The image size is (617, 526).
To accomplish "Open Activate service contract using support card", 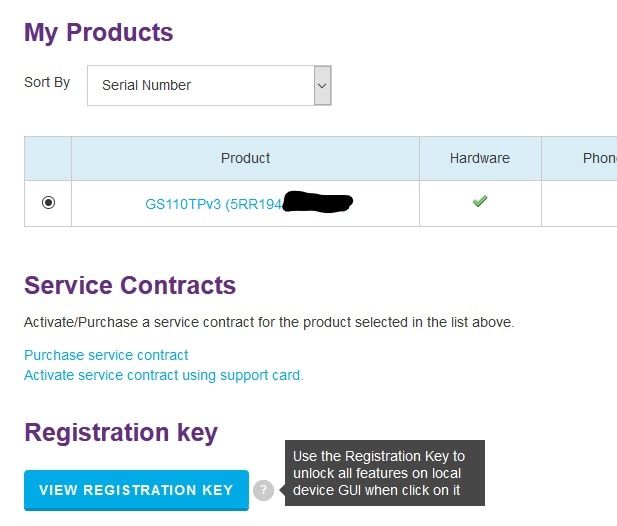I will click(163, 375).
